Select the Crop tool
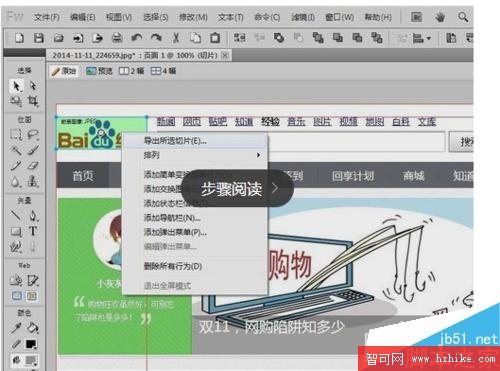The width and height of the screenshot is (500, 371). click(x=33, y=101)
